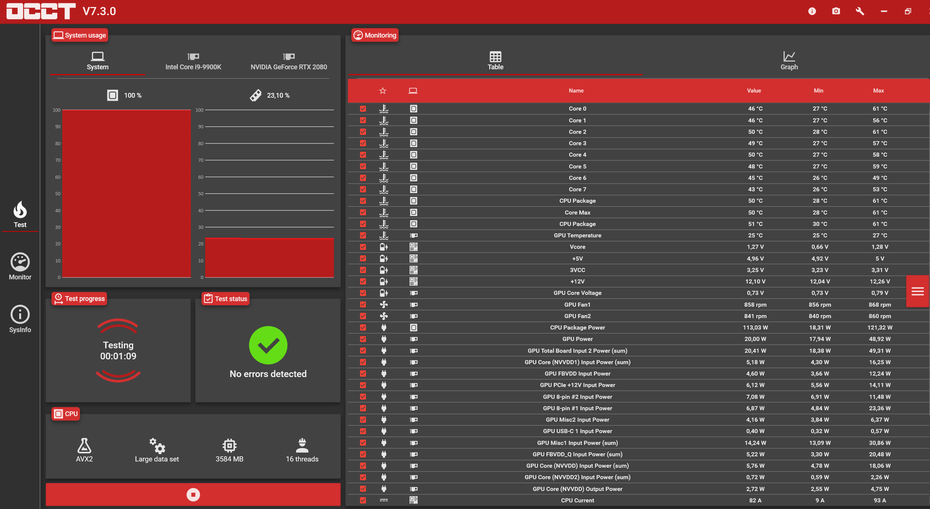Screen dimensions: 930x509
Task: Switch to the NVIDIA GeForce RTX 2080 tab
Action: tap(289, 61)
